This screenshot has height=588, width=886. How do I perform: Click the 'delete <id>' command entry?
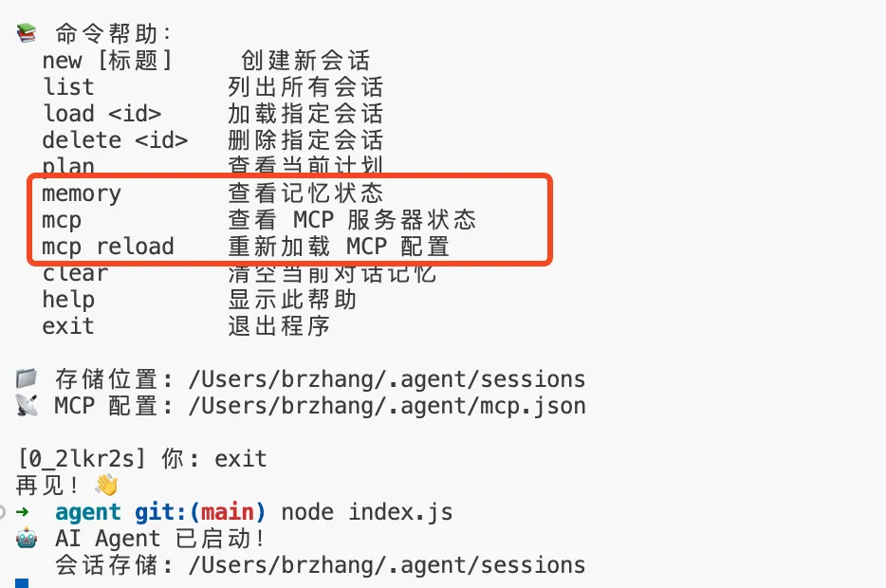tap(115, 139)
